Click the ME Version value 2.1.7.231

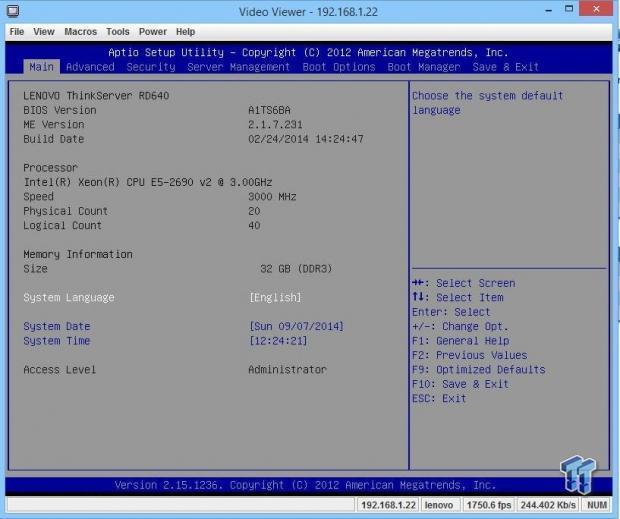[x=275, y=125]
